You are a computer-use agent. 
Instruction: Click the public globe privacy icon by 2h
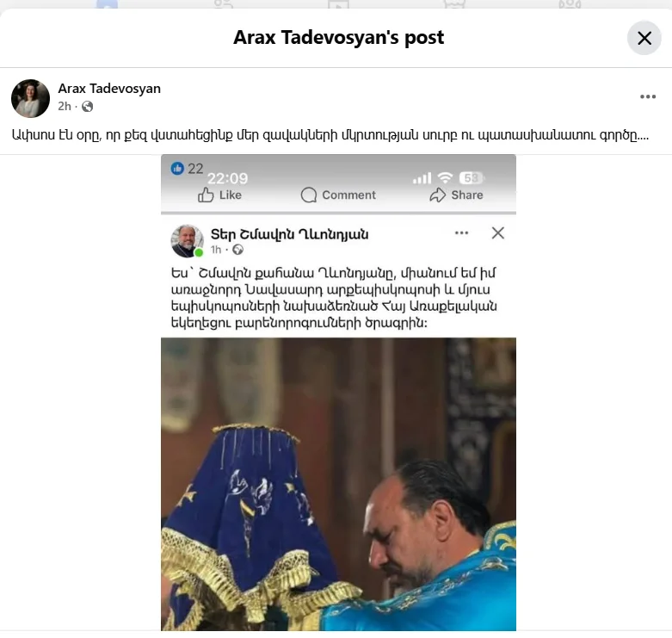pos(88,107)
